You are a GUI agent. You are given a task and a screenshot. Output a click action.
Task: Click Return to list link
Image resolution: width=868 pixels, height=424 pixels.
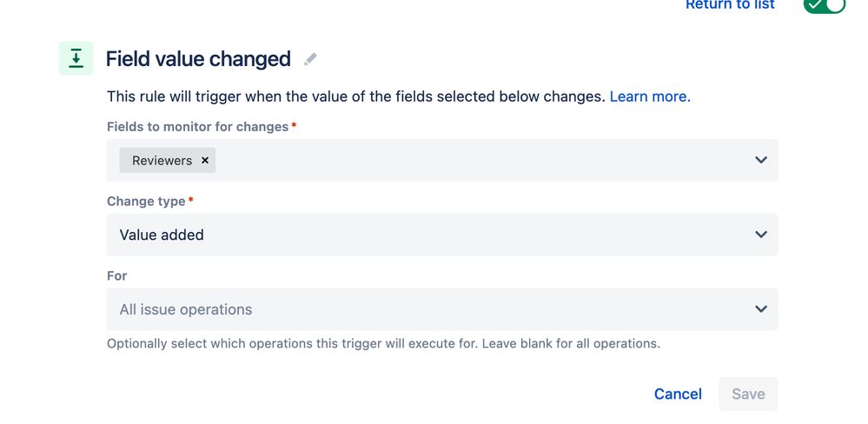point(730,5)
